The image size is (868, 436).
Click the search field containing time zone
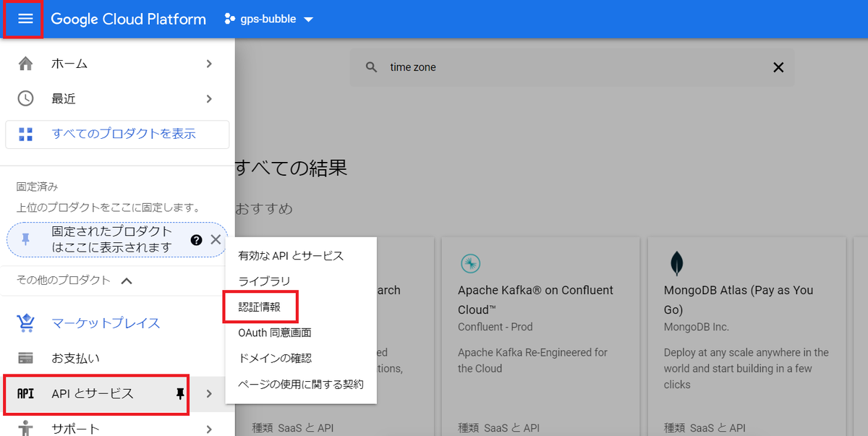point(571,67)
